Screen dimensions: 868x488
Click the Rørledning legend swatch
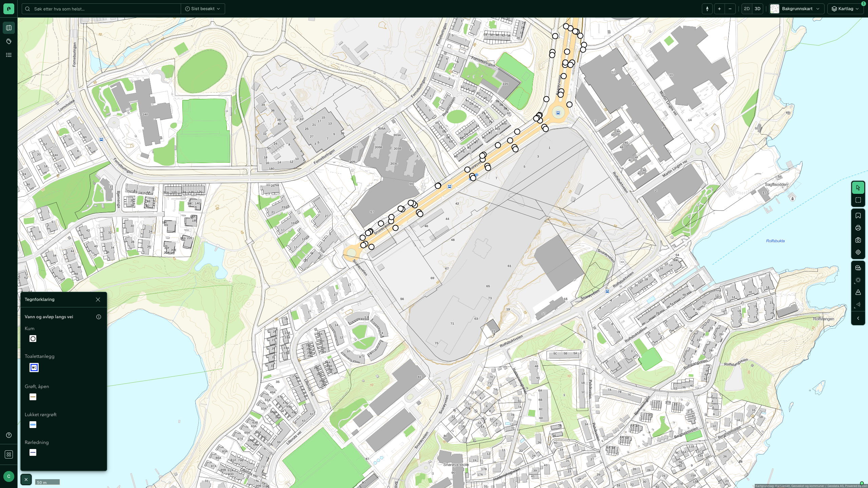33,452
